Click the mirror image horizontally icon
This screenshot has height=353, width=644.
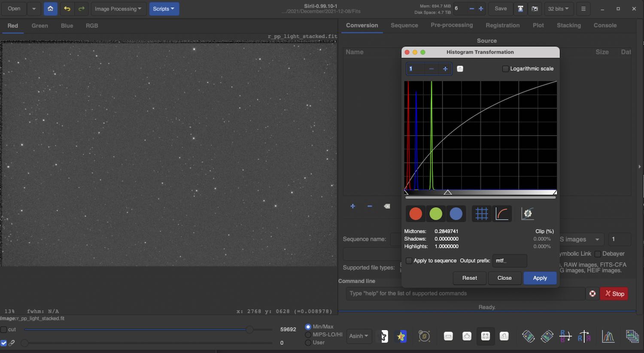pyautogui.click(x=565, y=336)
